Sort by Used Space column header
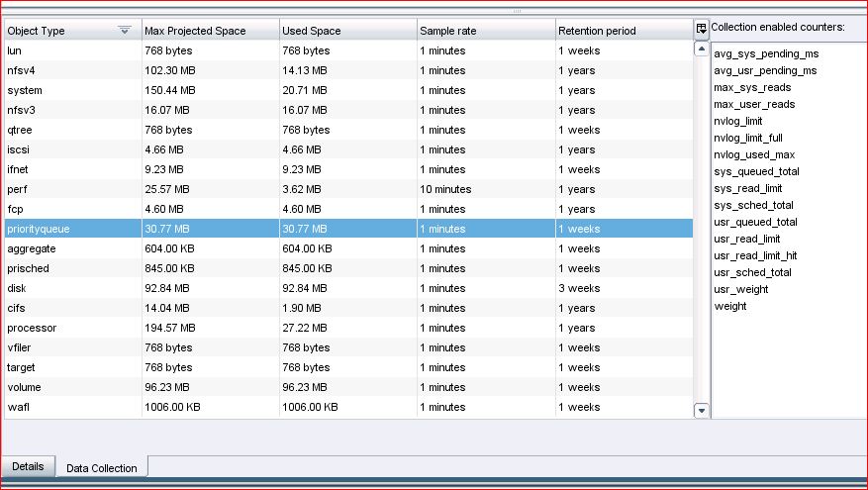868x490 pixels. 346,31
